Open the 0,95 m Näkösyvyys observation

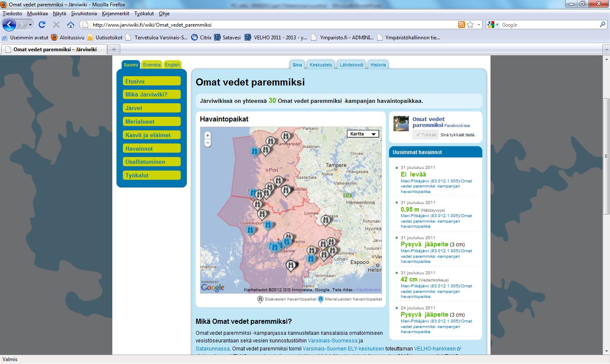coord(410,210)
